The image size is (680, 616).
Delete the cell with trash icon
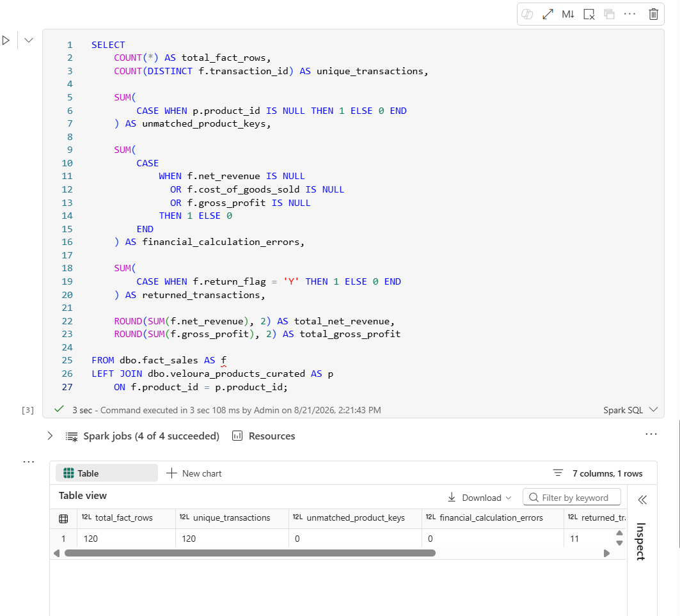coord(653,14)
